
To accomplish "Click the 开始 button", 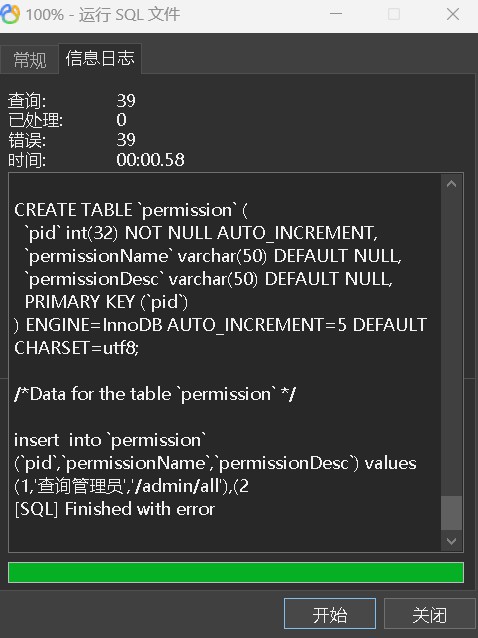I will tap(330, 614).
